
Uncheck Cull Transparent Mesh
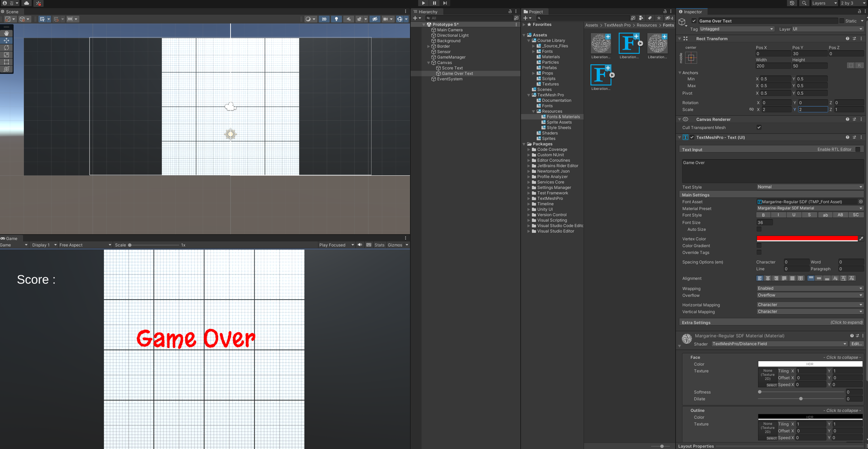pos(759,128)
